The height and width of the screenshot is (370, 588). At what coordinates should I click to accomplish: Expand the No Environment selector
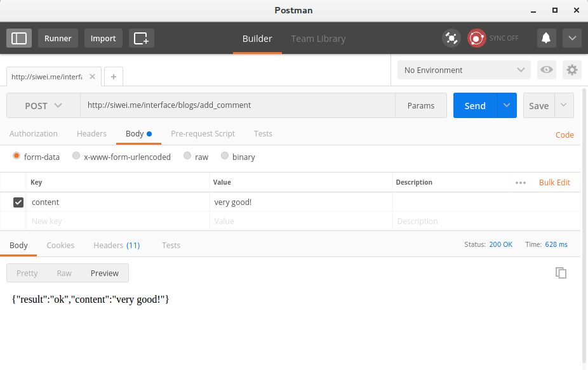pos(464,70)
